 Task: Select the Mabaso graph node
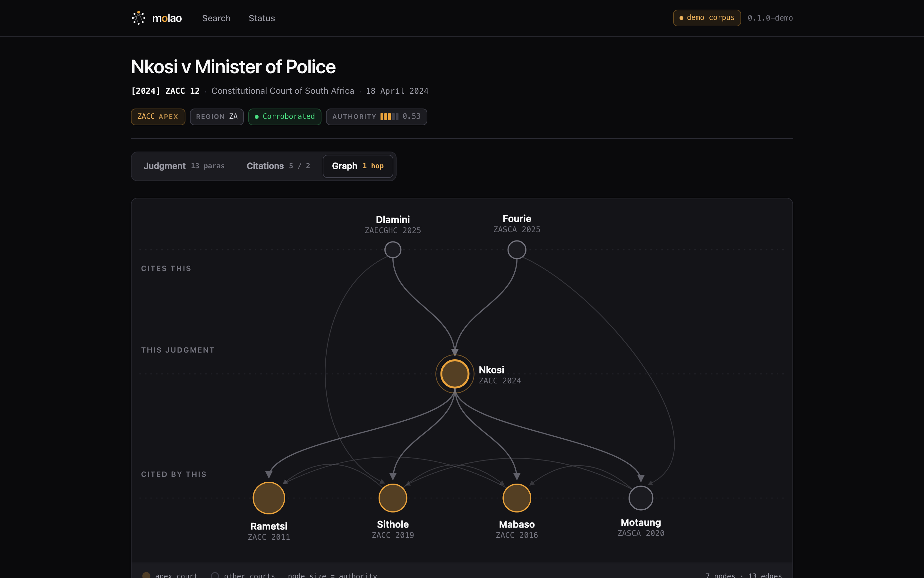pyautogui.click(x=517, y=498)
